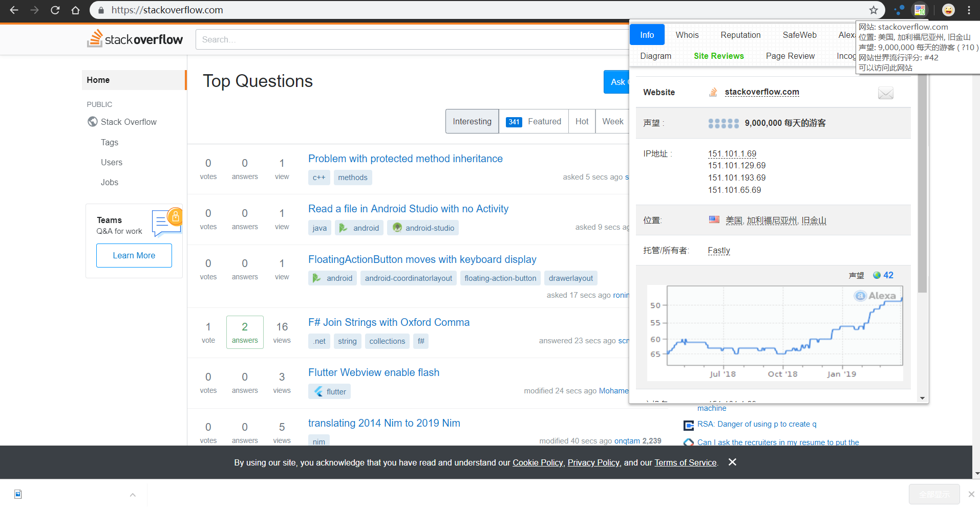The width and height of the screenshot is (980, 509).
Task: Click the Show All downloads button
Action: pos(934,494)
